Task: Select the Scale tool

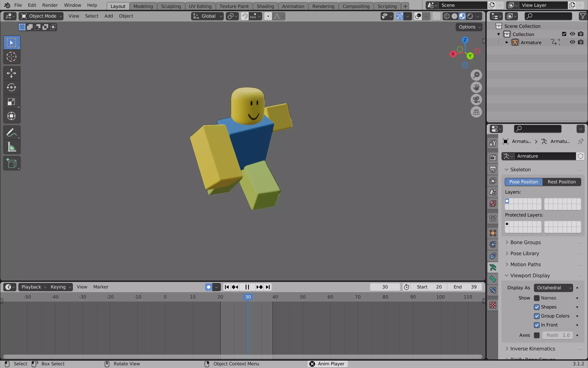Action: point(11,101)
